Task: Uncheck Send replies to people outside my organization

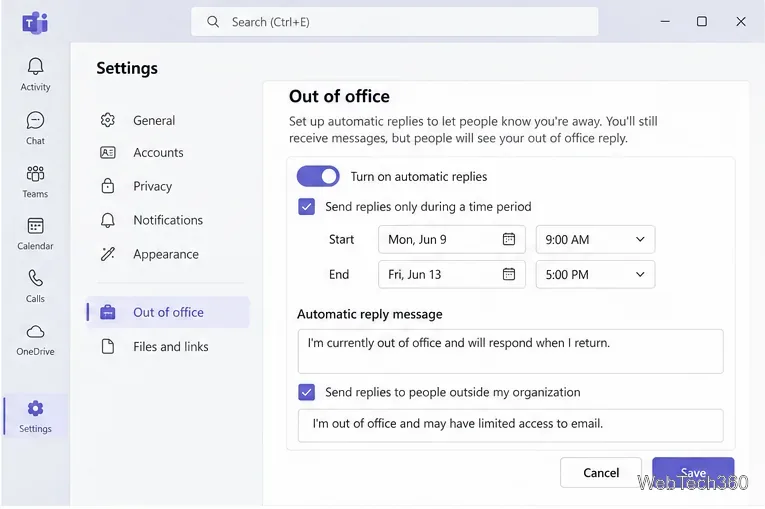Action: [306, 392]
